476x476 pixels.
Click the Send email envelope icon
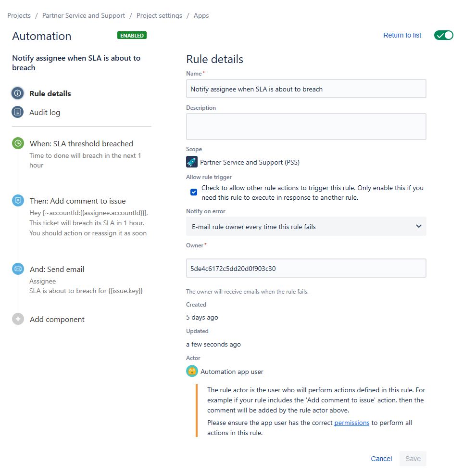(17, 269)
